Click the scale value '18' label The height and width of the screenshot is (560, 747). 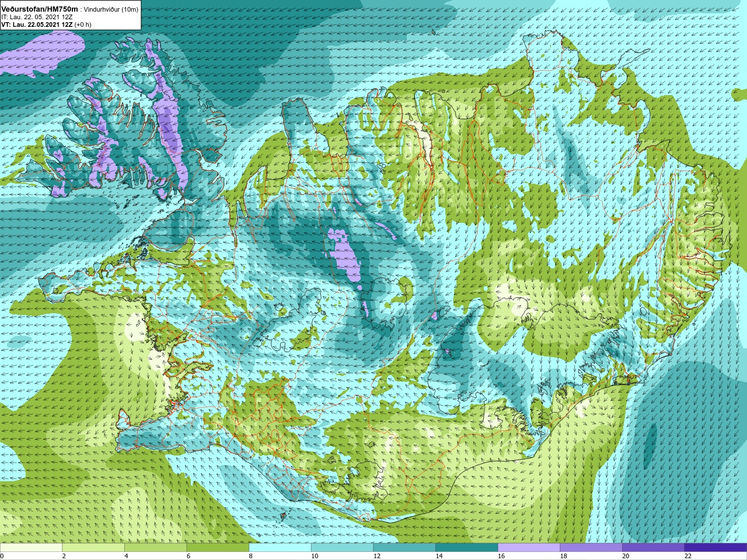pos(564,556)
